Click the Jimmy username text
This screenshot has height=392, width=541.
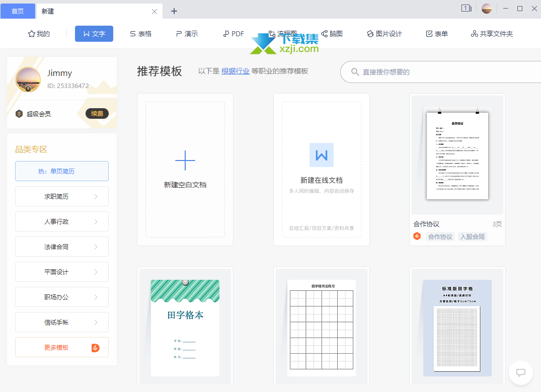(x=60, y=73)
